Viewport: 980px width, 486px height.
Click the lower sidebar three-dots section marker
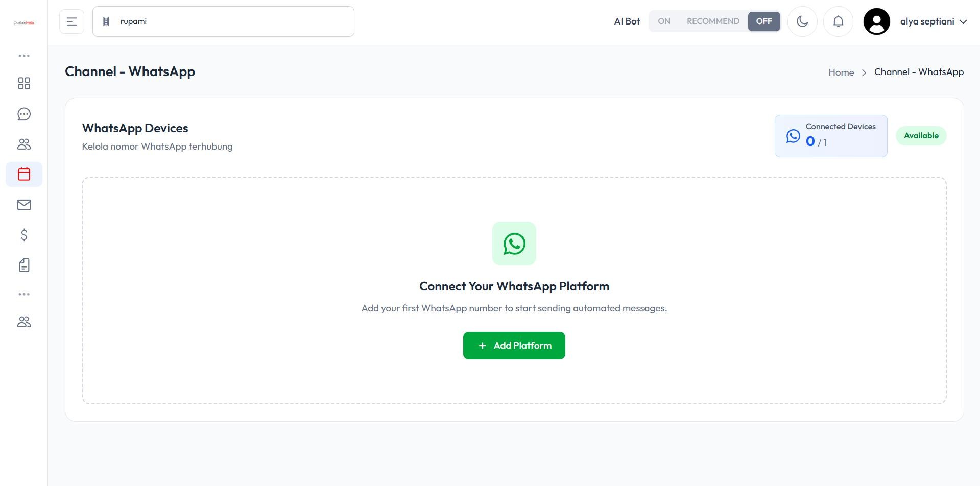tap(24, 294)
